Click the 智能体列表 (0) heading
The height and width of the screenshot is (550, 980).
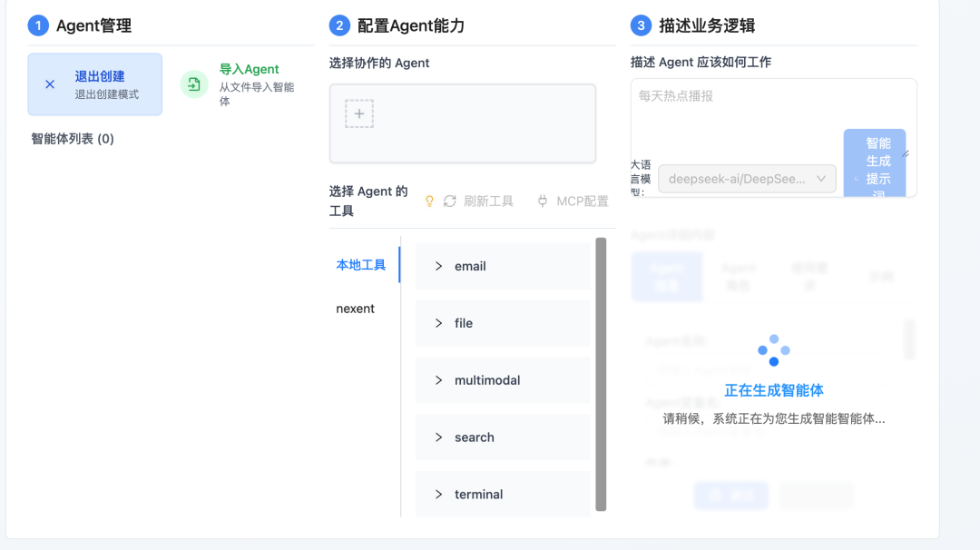tap(73, 139)
